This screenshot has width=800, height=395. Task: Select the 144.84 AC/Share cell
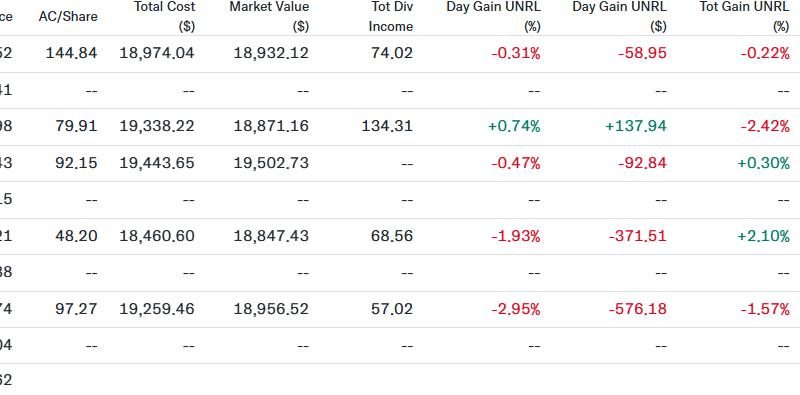[71, 53]
